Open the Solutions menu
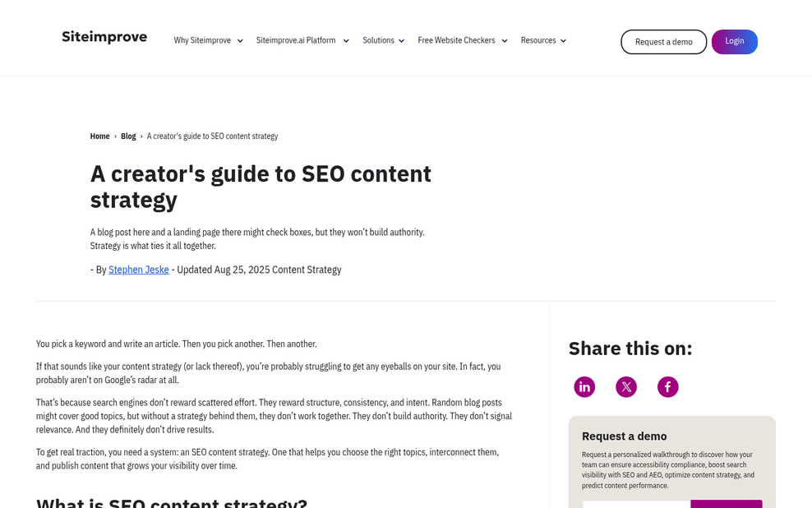 tap(378, 40)
